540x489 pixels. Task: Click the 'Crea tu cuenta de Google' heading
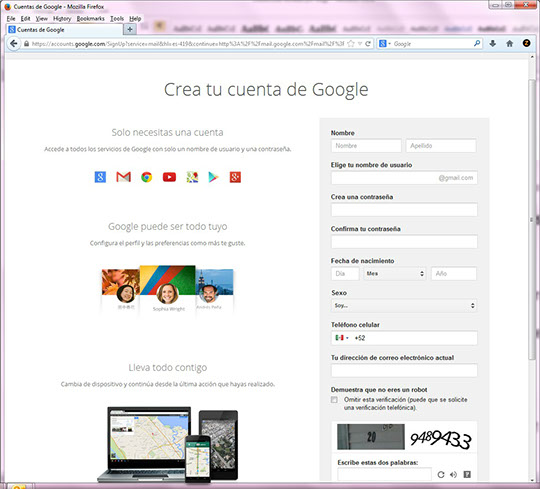(x=266, y=90)
